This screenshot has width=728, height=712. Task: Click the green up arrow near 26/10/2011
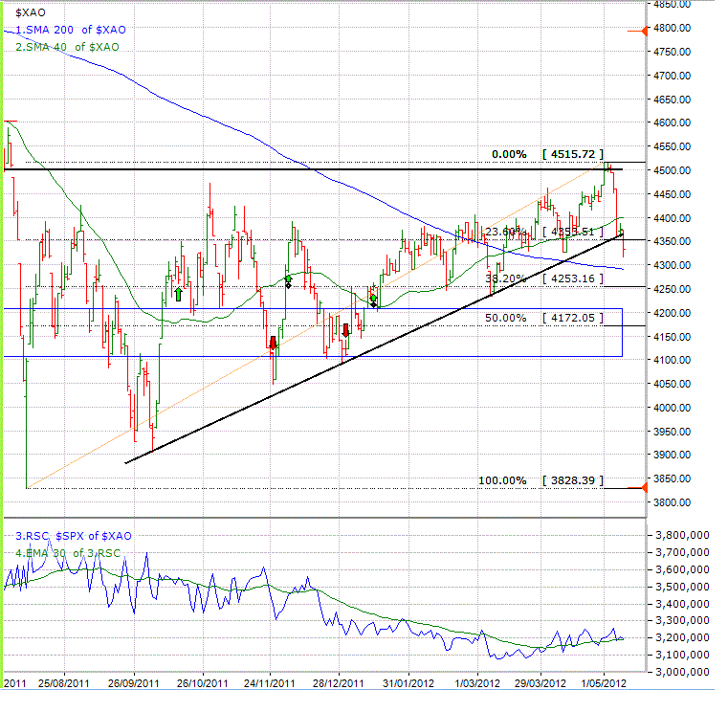178,294
